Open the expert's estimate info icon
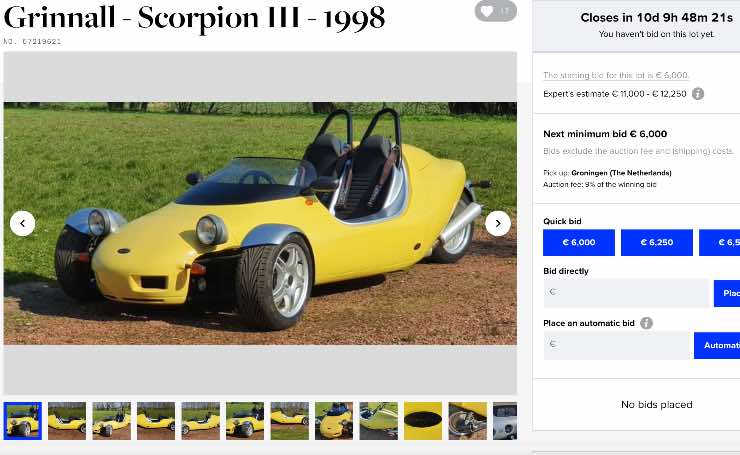 pyautogui.click(x=698, y=93)
